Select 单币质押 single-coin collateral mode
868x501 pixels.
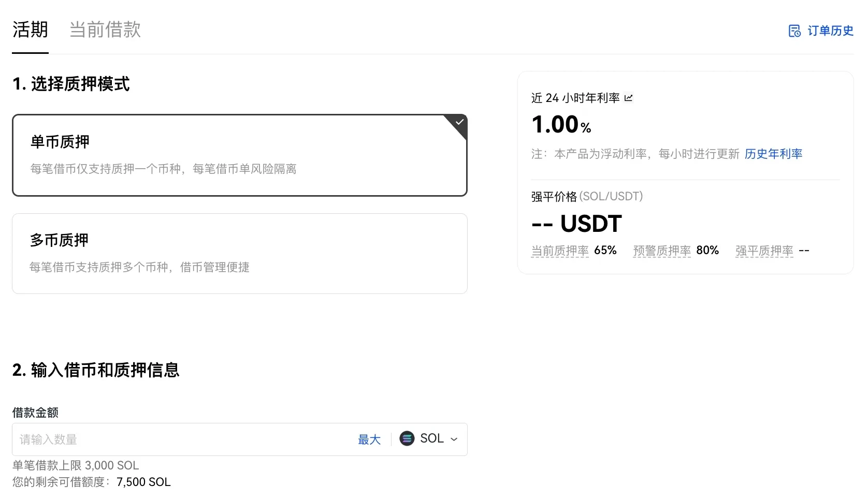240,155
